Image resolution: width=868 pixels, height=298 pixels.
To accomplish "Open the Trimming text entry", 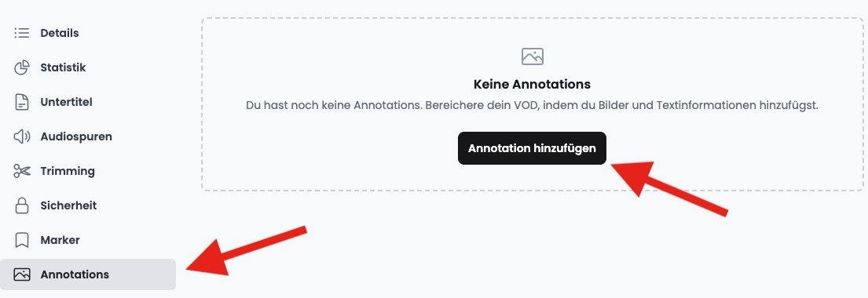I will [68, 172].
